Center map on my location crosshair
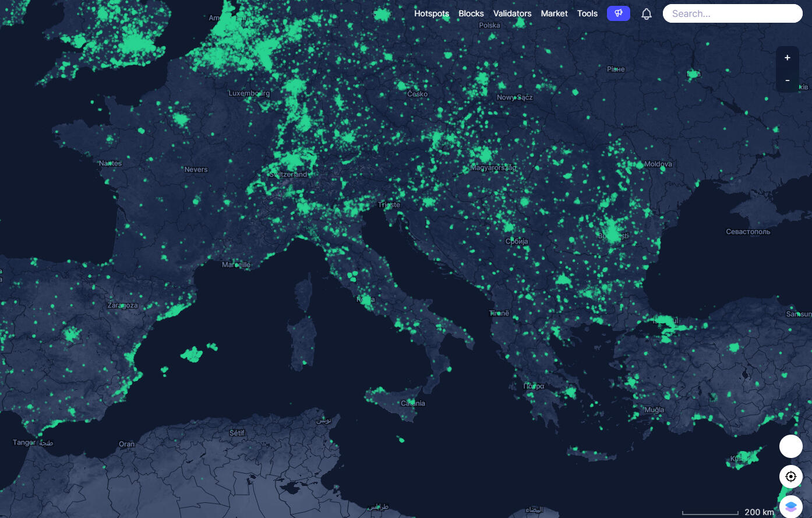Screen dimensions: 812x518 (790, 477)
